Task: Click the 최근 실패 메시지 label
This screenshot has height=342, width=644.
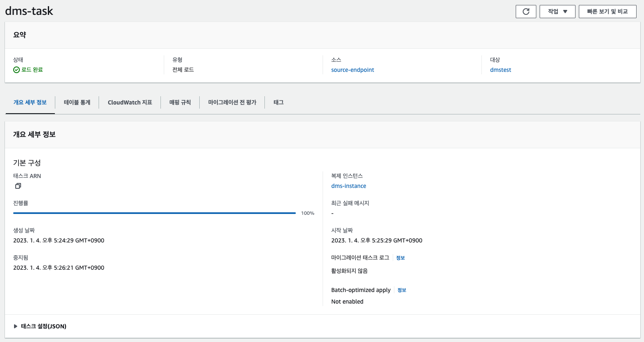Action: 350,203
